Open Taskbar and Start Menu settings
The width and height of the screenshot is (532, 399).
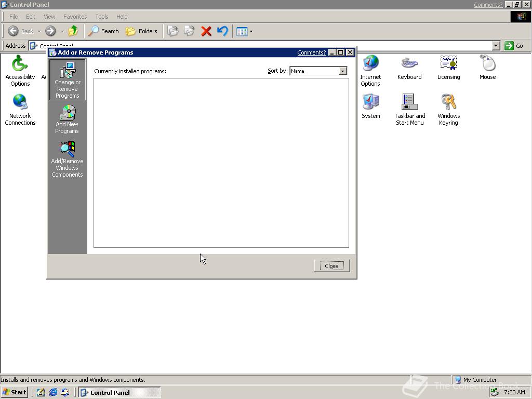click(409, 110)
